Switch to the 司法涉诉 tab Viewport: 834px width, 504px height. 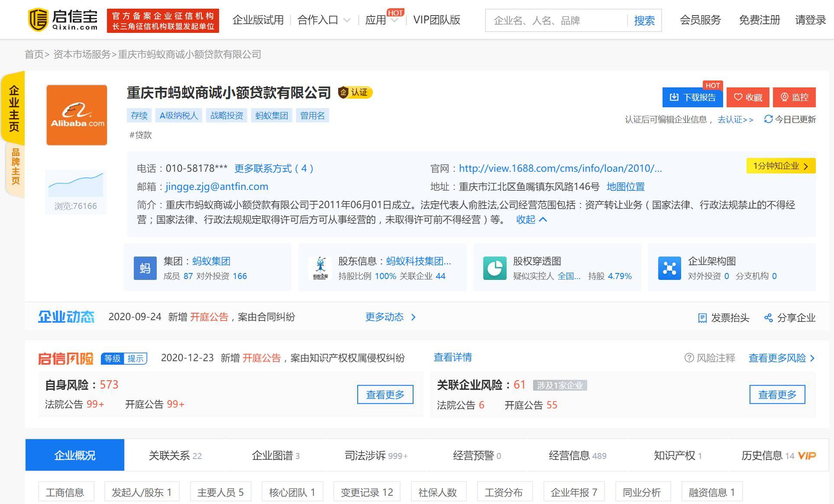376,455
